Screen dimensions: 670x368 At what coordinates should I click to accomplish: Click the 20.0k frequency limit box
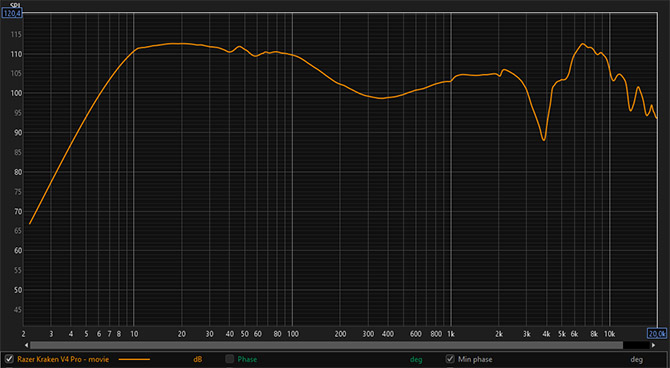coord(657,334)
